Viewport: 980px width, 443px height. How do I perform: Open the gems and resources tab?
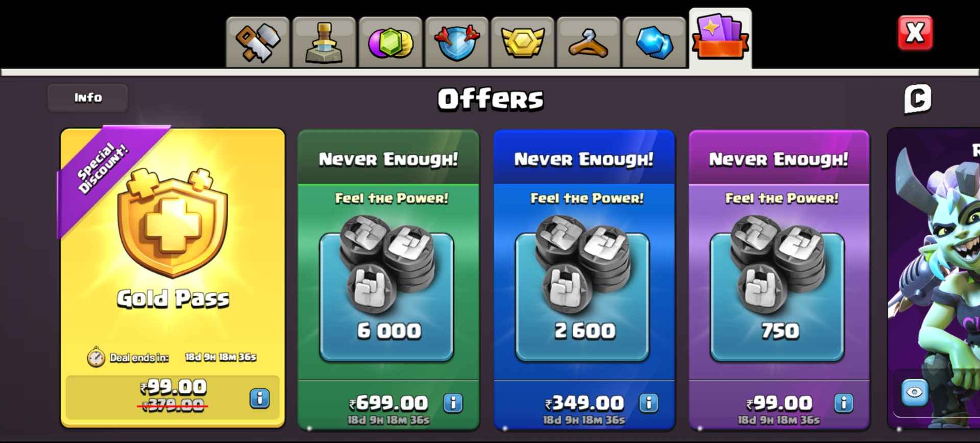tap(390, 42)
